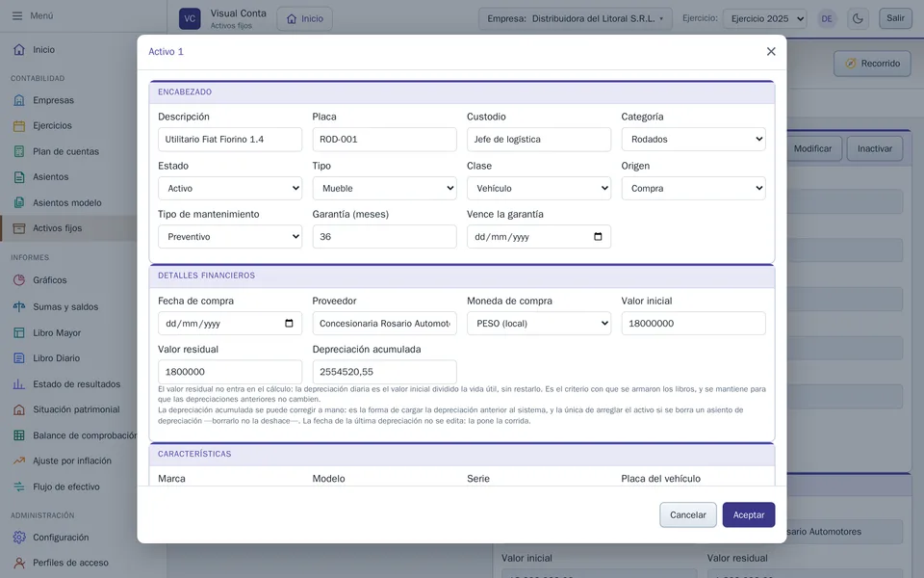Open the Empresa selector in the header

point(576,19)
